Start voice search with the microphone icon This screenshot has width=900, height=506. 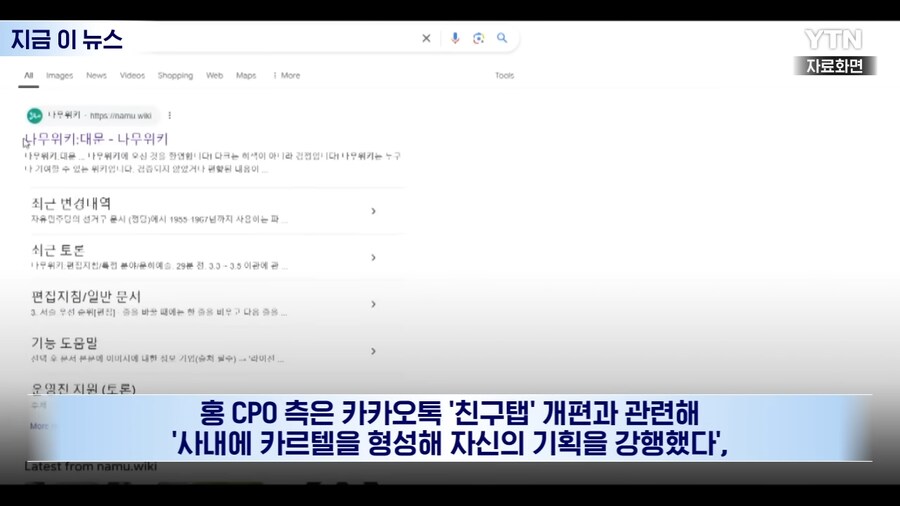click(455, 38)
